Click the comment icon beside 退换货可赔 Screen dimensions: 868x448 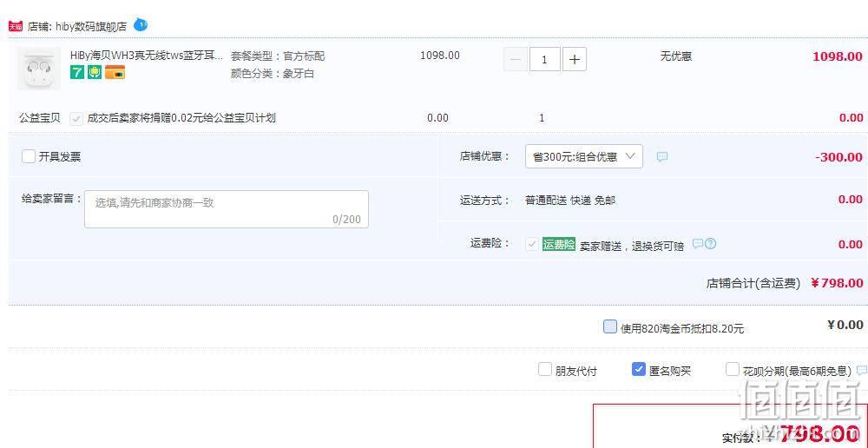698,244
